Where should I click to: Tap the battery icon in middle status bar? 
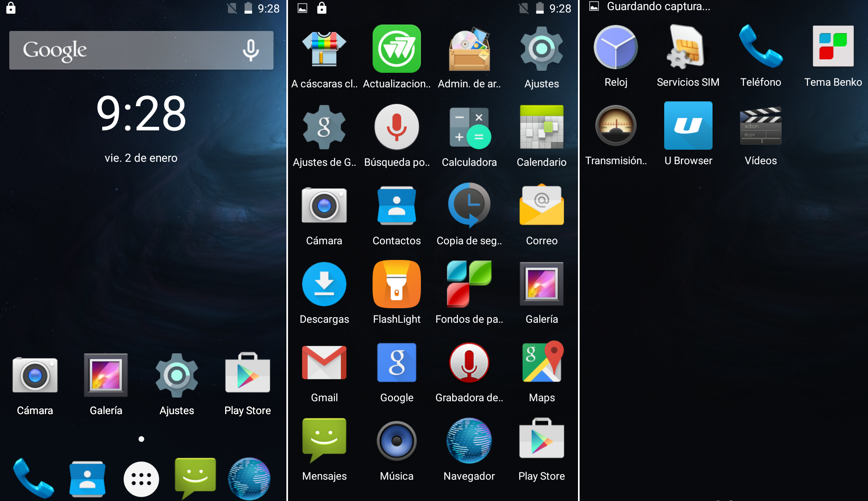[x=540, y=8]
